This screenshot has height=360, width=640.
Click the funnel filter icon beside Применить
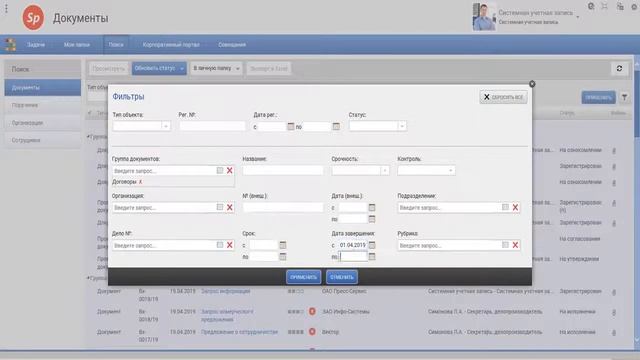point(624,97)
